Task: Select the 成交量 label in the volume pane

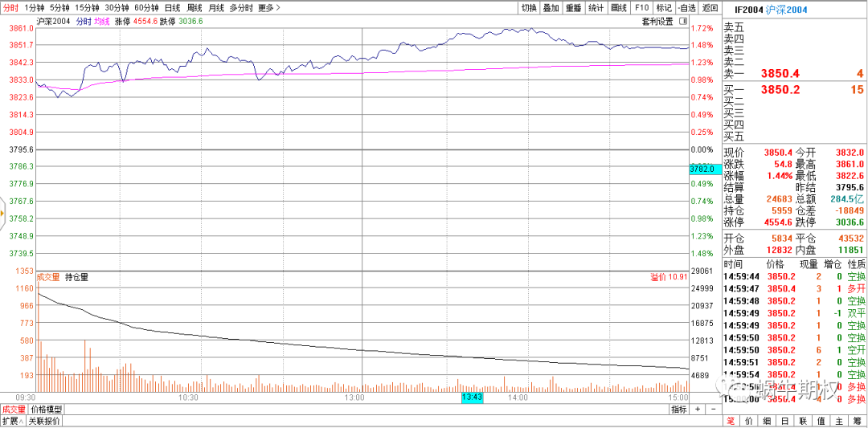Action: tap(48, 277)
